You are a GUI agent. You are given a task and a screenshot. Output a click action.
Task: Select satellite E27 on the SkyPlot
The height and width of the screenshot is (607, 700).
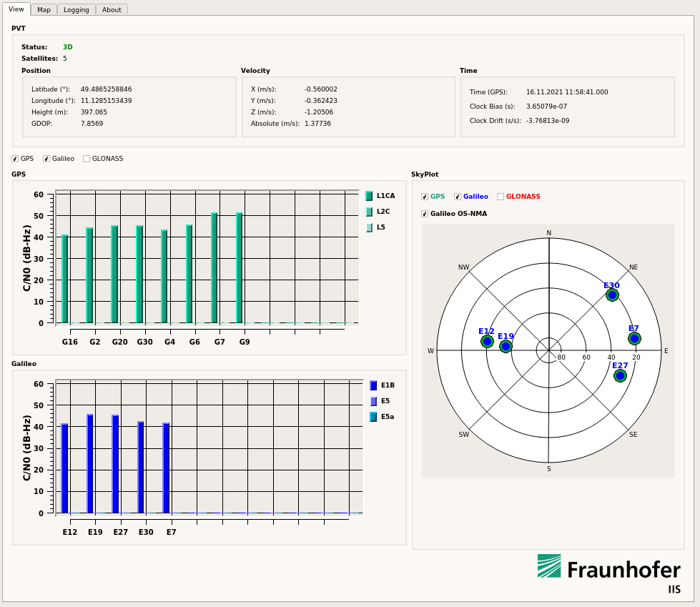click(x=620, y=375)
